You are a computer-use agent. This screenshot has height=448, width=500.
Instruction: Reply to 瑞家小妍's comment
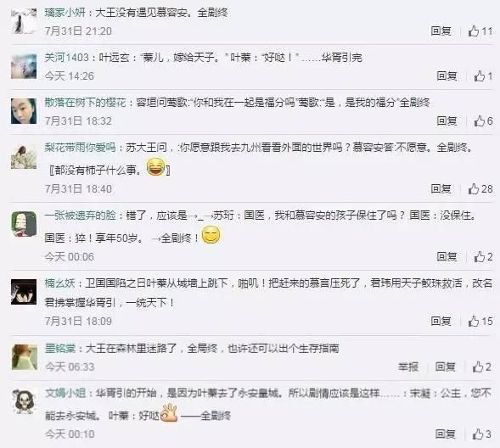click(x=441, y=31)
